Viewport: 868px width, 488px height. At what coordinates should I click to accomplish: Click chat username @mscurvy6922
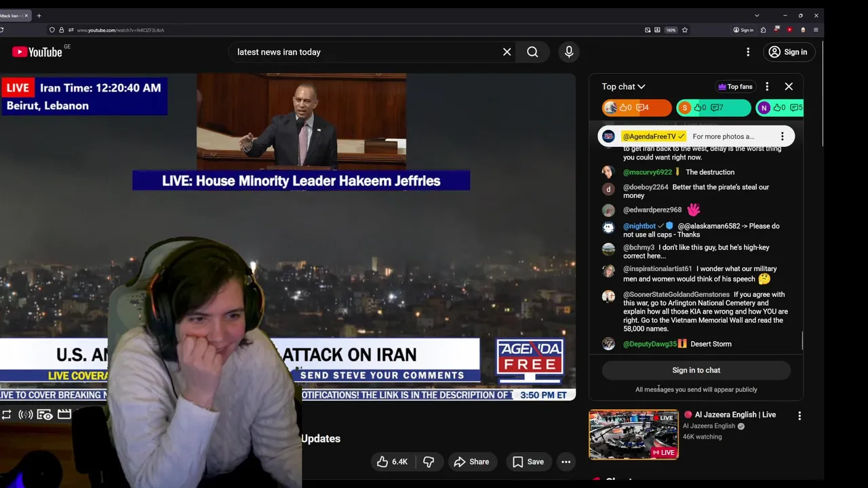coord(648,172)
